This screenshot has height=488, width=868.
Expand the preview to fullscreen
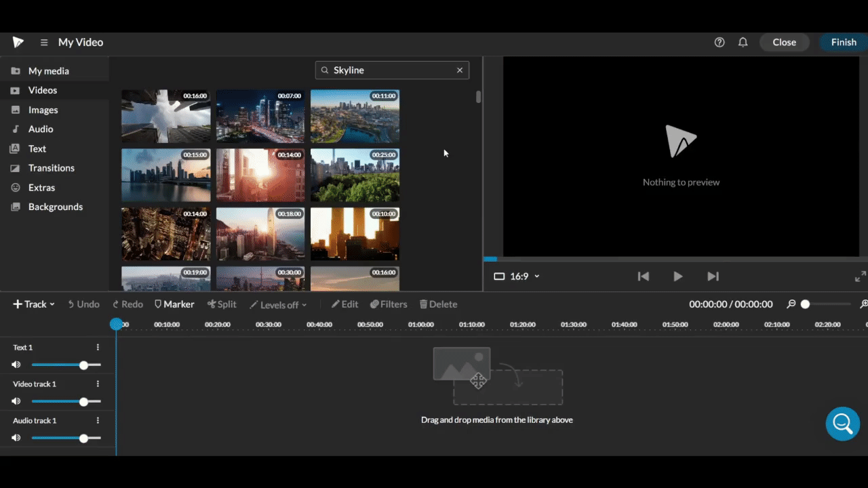tap(860, 276)
